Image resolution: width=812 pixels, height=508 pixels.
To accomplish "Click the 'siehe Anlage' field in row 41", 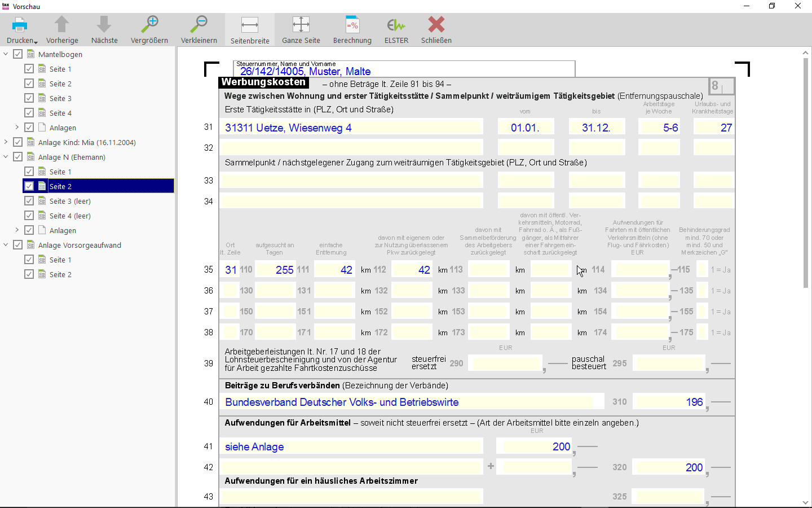I will 352,446.
